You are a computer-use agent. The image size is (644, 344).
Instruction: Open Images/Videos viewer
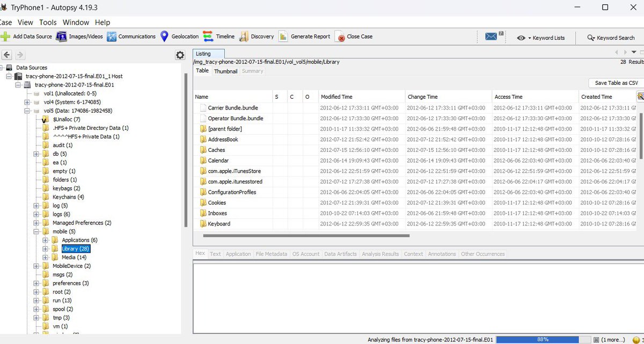point(80,36)
